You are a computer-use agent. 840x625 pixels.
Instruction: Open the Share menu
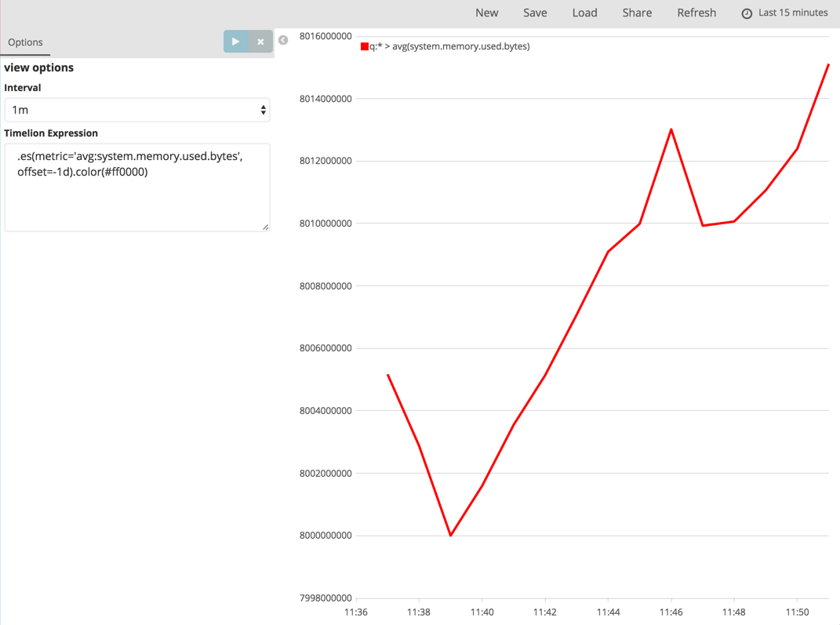(637, 13)
